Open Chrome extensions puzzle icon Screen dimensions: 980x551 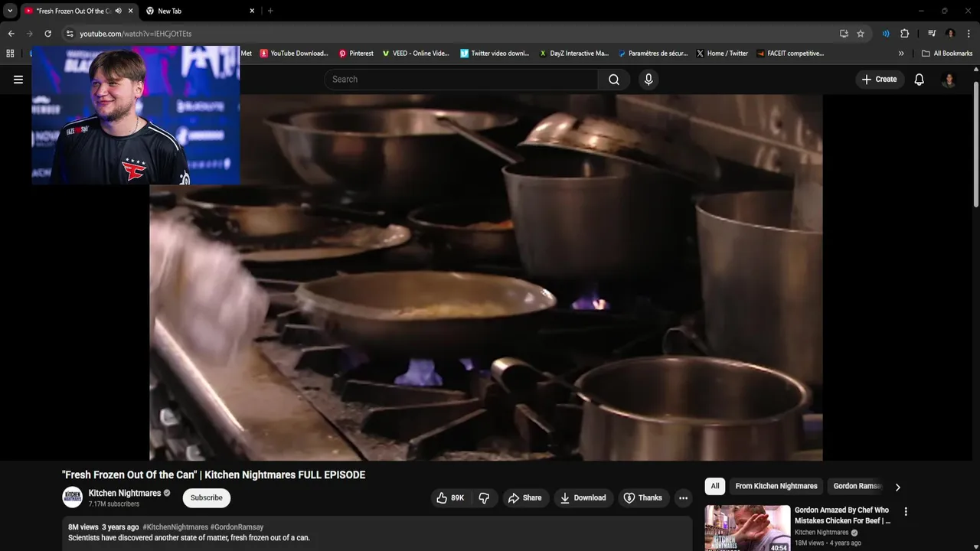tap(904, 34)
